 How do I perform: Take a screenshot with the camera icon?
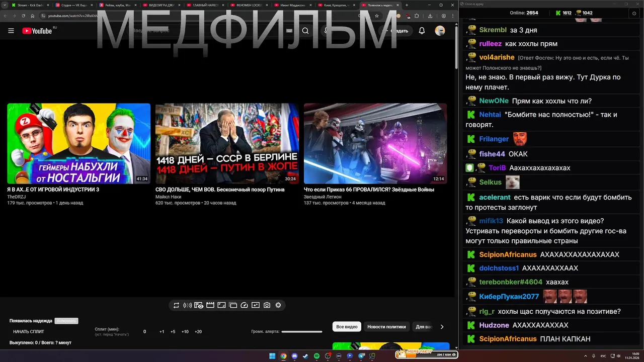[x=267, y=305]
